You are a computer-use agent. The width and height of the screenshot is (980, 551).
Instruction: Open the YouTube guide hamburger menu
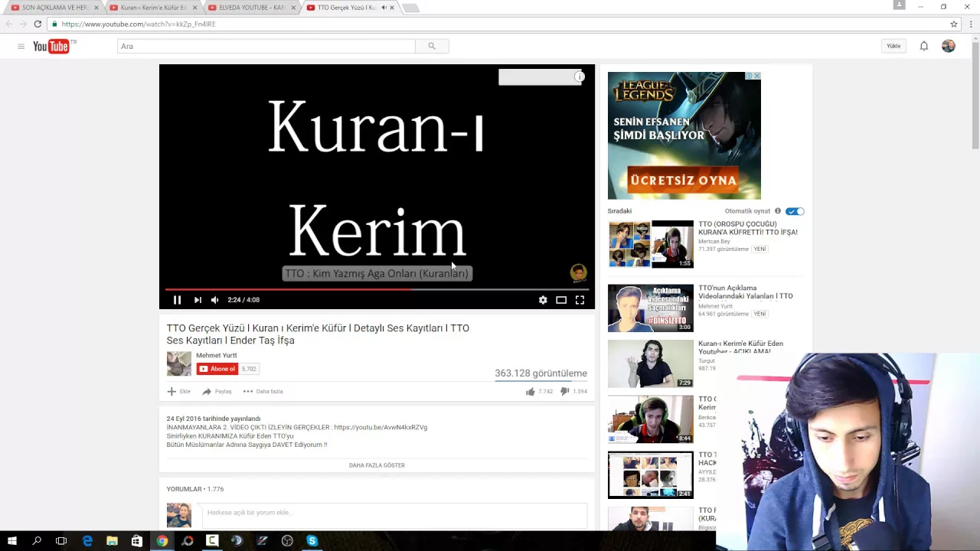(21, 47)
